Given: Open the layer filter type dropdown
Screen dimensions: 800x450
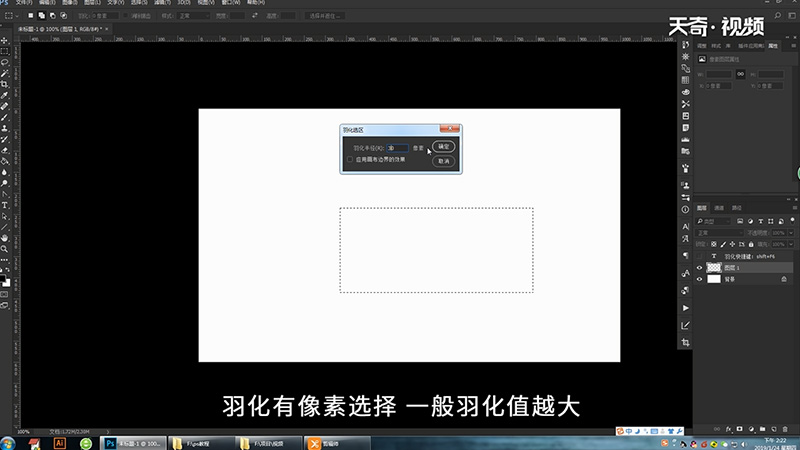Looking at the screenshot, I should pos(714,221).
